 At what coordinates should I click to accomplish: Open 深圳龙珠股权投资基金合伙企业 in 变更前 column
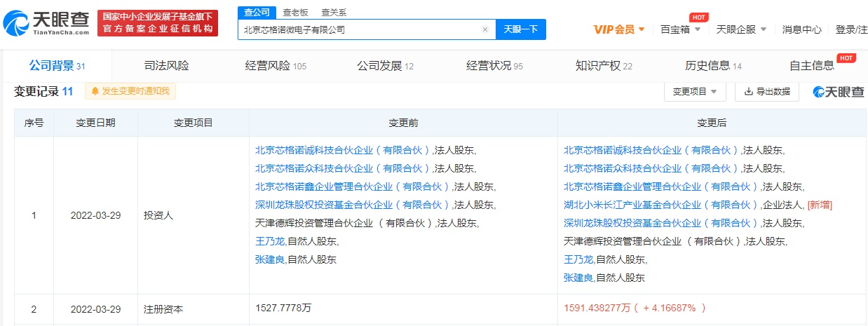pos(353,205)
